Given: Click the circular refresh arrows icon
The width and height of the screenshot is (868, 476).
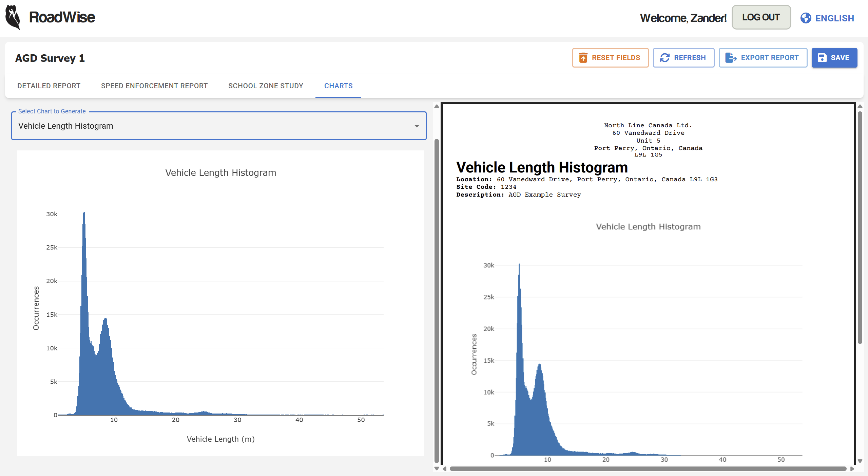Looking at the screenshot, I should coord(665,58).
